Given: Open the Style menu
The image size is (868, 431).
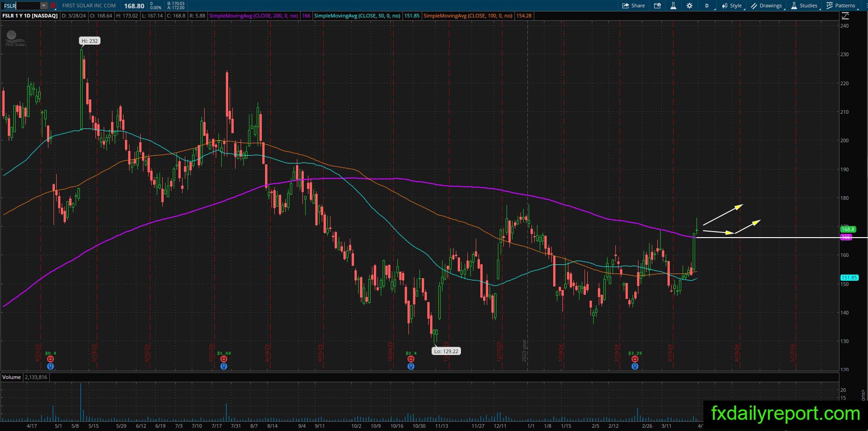Looking at the screenshot, I should [732, 6].
